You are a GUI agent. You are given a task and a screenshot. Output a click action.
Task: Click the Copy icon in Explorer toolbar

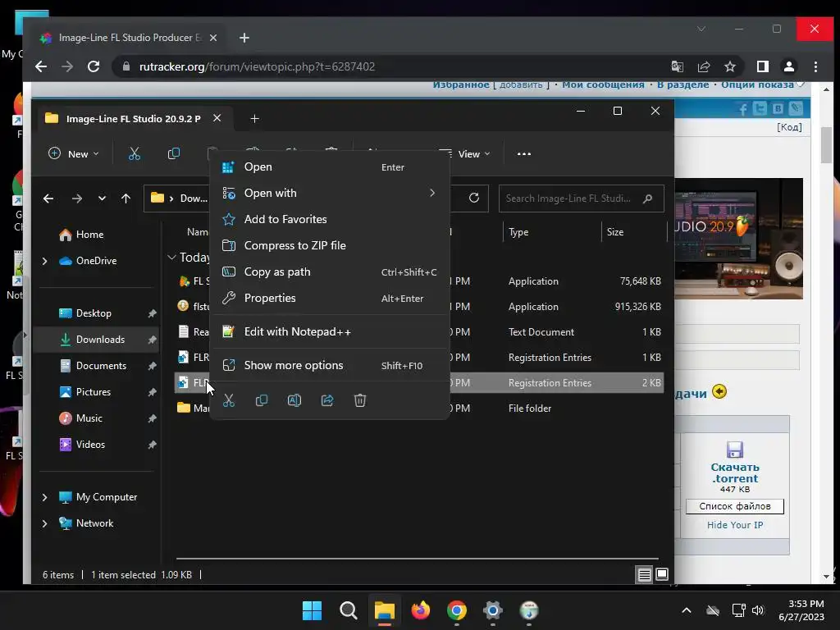pyautogui.click(x=174, y=153)
